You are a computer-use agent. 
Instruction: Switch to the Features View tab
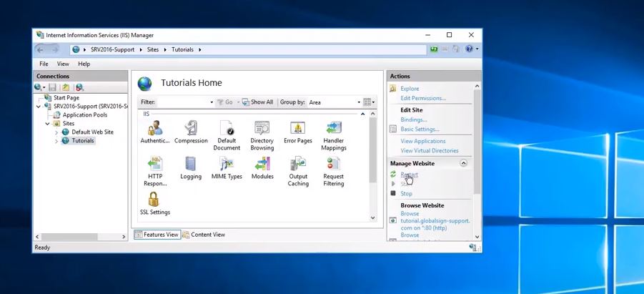tap(157, 235)
